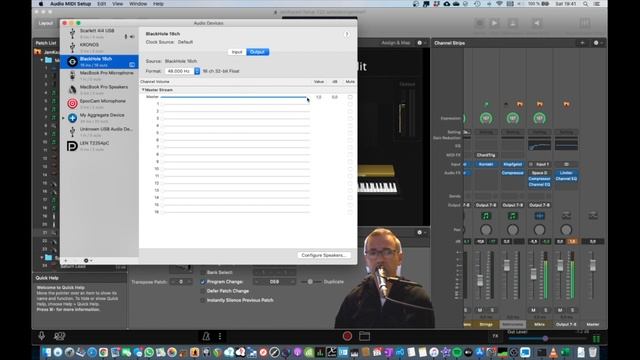Select the EpocCam Microphone device
The width and height of the screenshot is (640, 360).
click(99, 104)
